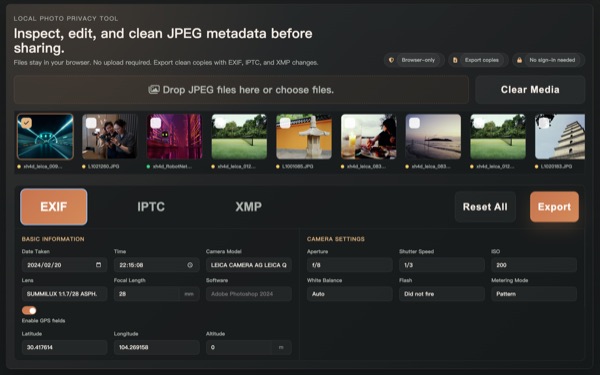This screenshot has width=600, height=375.
Task: Tick the checkbox on the L1001085.JPG thumbnail
Action: point(285,123)
